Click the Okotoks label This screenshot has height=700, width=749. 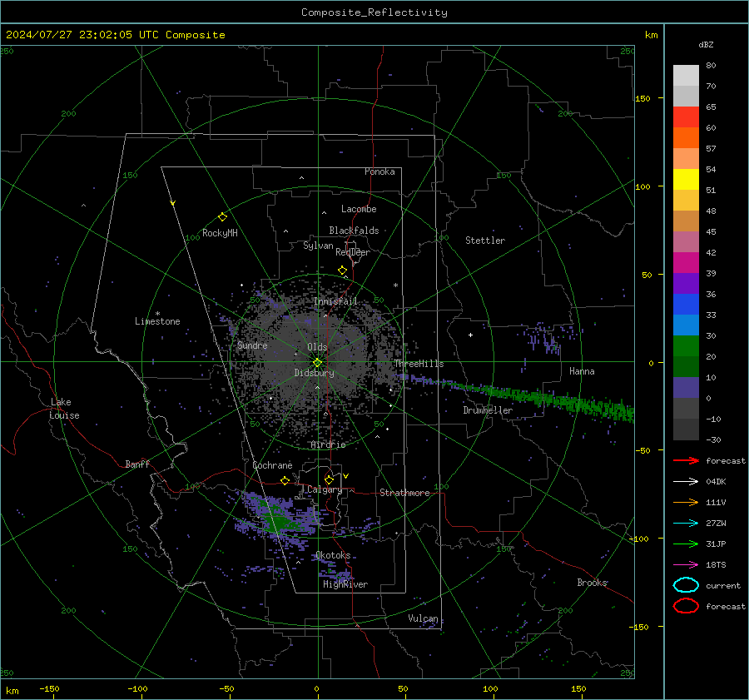click(x=333, y=555)
